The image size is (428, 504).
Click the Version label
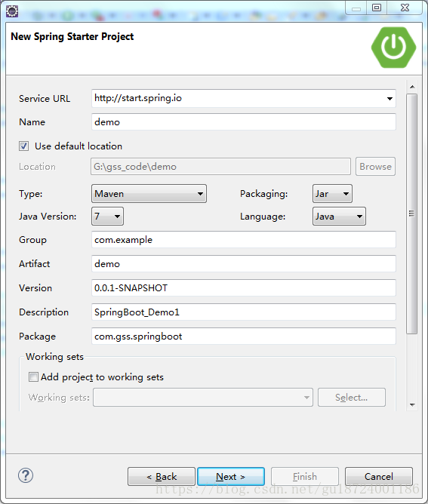[x=35, y=288]
